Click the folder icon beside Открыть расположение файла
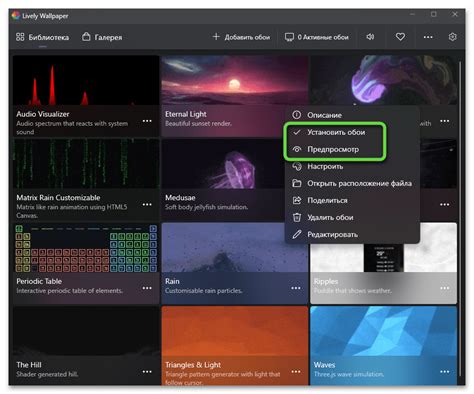The height and width of the screenshot is (394, 474). click(296, 183)
